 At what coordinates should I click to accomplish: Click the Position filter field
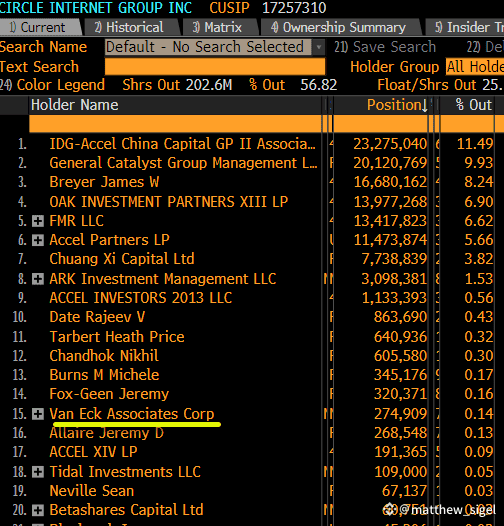pos(381,123)
